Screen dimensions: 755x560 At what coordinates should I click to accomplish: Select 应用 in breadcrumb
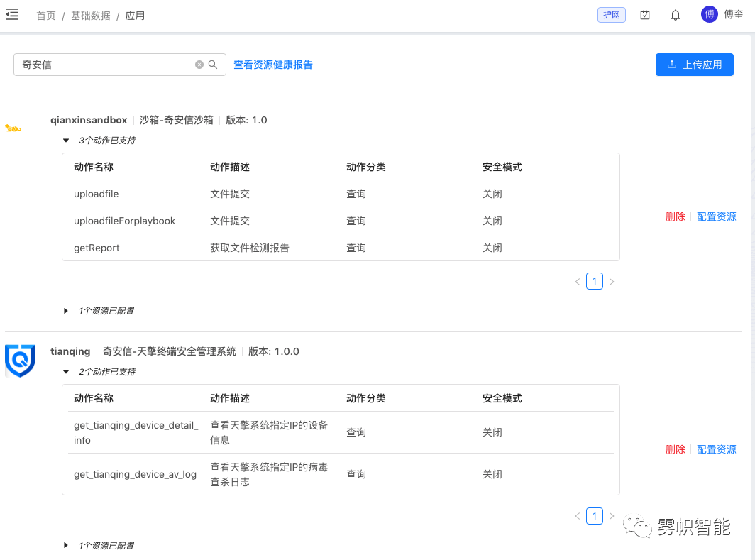click(135, 16)
